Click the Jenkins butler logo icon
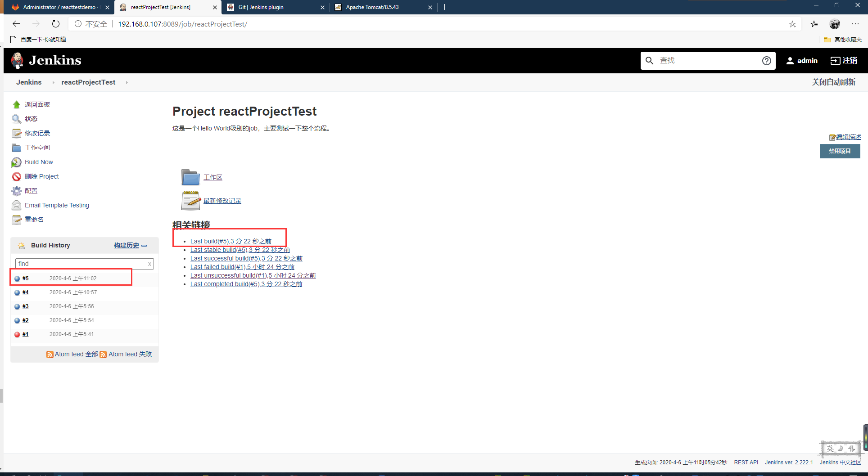868x476 pixels. click(17, 60)
